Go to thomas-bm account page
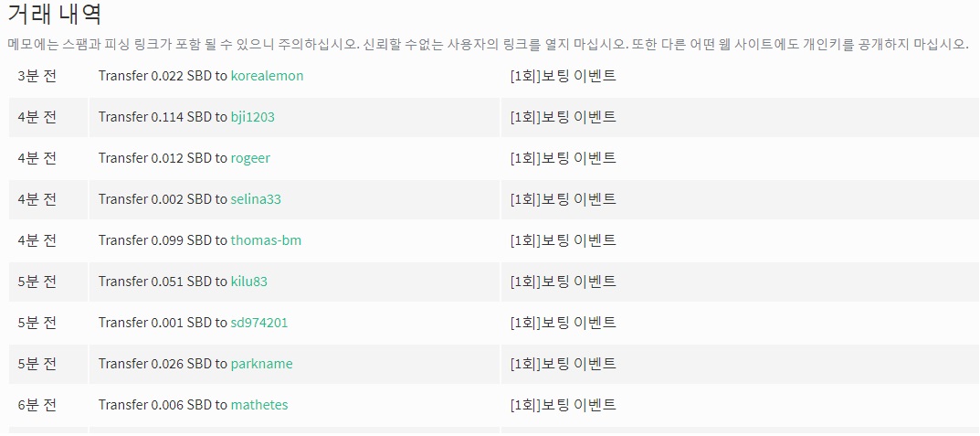This screenshot has height=436, width=980. [266, 240]
